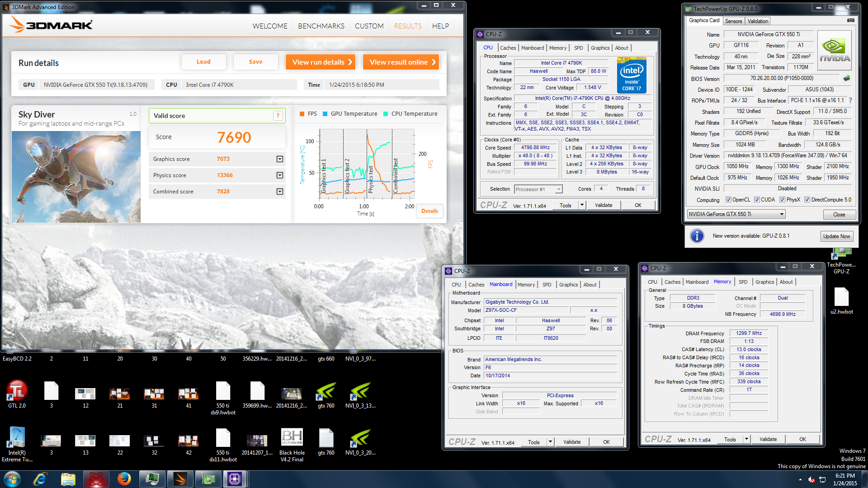Toggle the PhysX checkbox in GPU-Z

782,200
